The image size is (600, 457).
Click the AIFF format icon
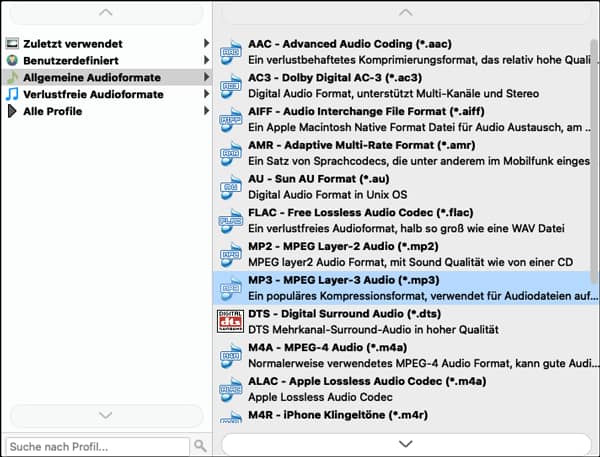pyautogui.click(x=230, y=119)
